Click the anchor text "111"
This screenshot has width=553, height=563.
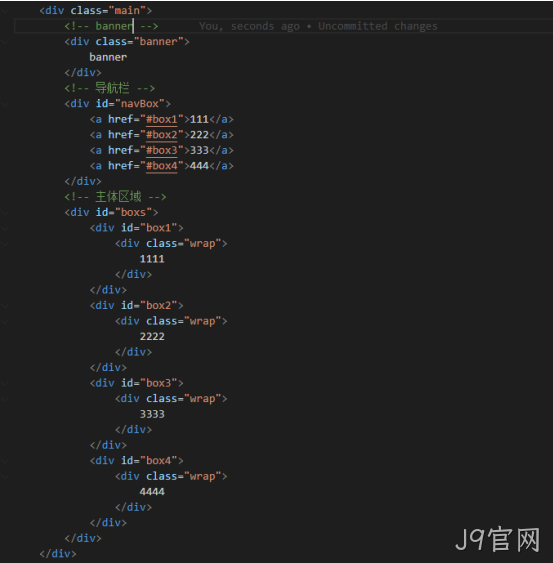pyautogui.click(x=199, y=119)
